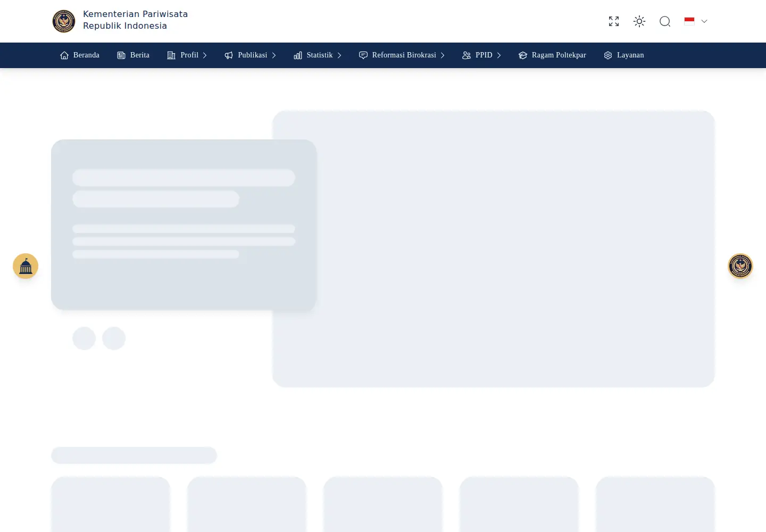
Task: Expand the Statistik menu
Action: [x=318, y=55]
